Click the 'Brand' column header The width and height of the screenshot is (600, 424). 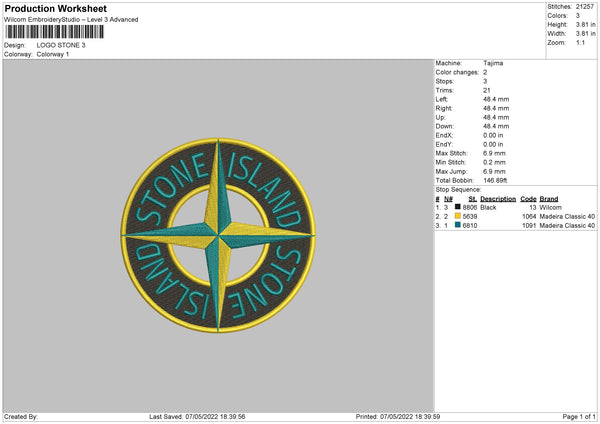click(x=549, y=199)
